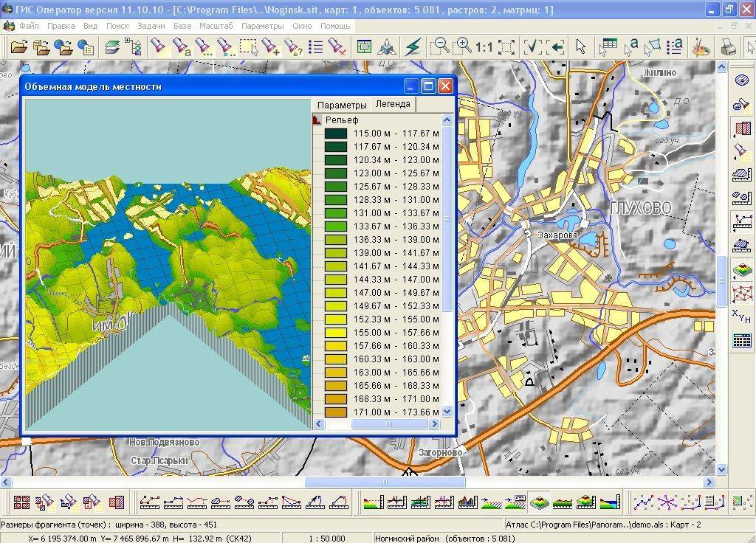Click the XYH coordinates icon in right sidebar
Viewport: 756px width, 543px height.
click(741, 316)
